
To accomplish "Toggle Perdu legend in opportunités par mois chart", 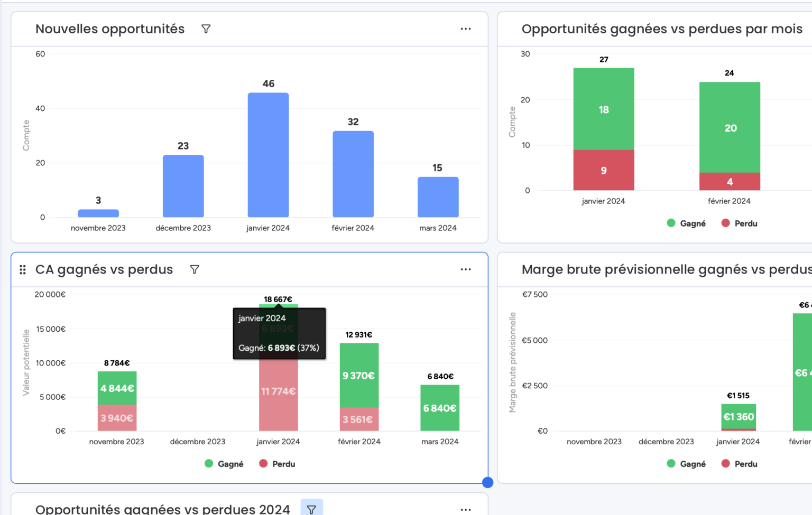I will pyautogui.click(x=740, y=223).
